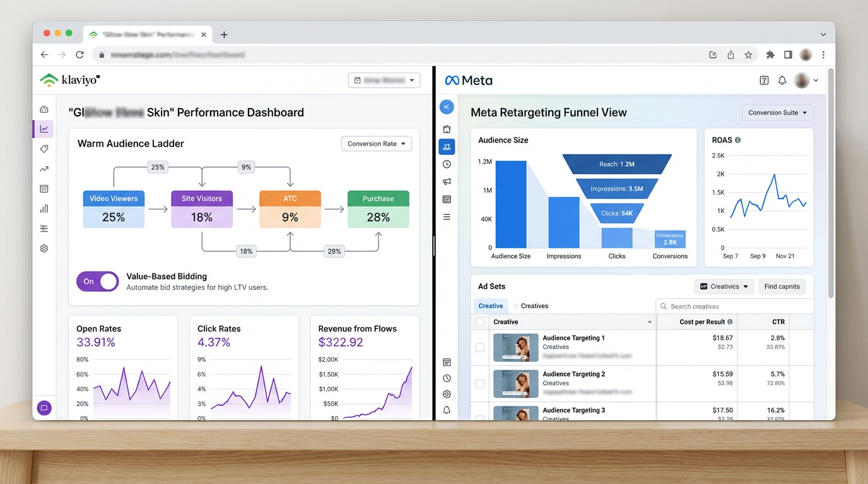Click the Find capnits button
This screenshot has width=868, height=484.
pyautogui.click(x=782, y=287)
